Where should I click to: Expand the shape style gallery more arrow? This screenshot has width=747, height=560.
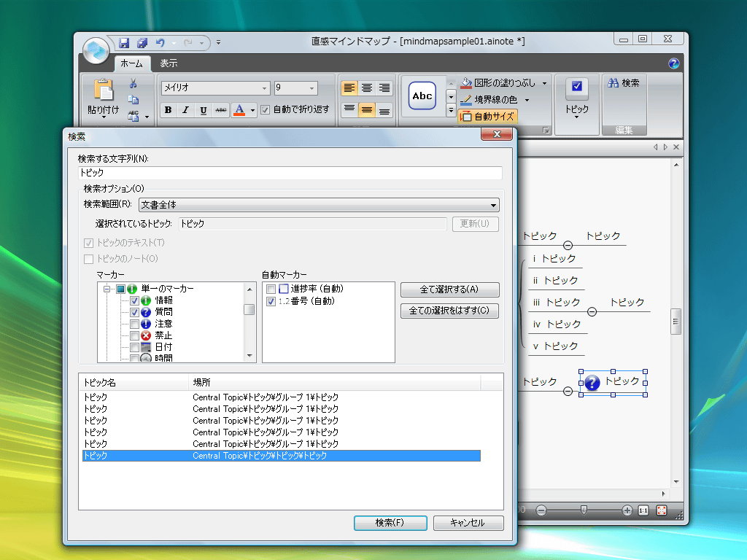[451, 111]
